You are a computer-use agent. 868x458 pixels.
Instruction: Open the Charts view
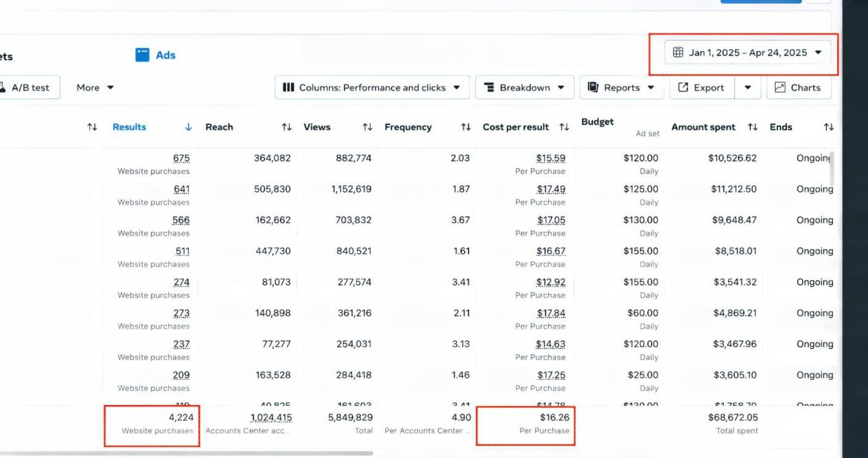coord(798,87)
